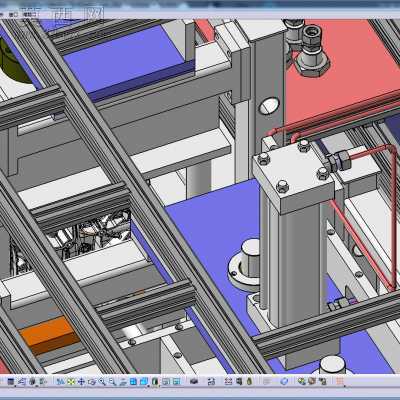
Task: Click the green-blue globe catalog icon
Action: click(x=302, y=381)
